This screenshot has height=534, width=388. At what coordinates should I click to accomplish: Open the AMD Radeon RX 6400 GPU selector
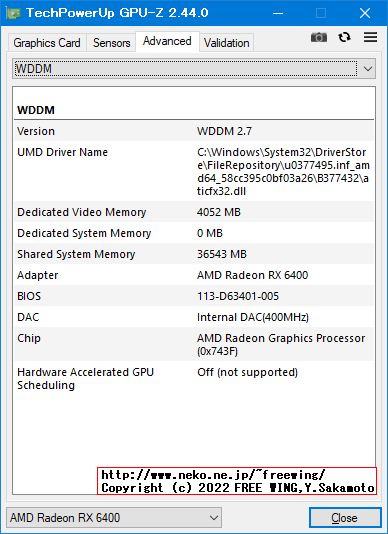pos(114,518)
